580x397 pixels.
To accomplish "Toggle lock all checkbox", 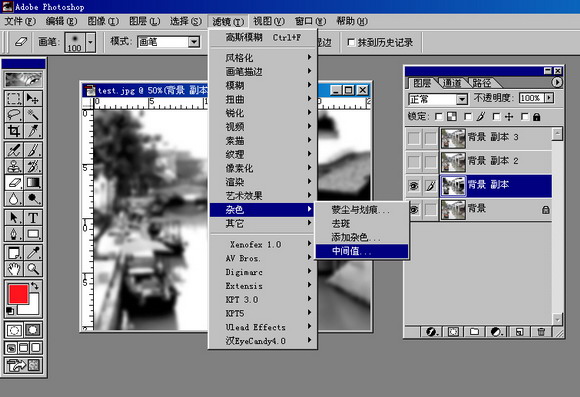I will point(525,117).
